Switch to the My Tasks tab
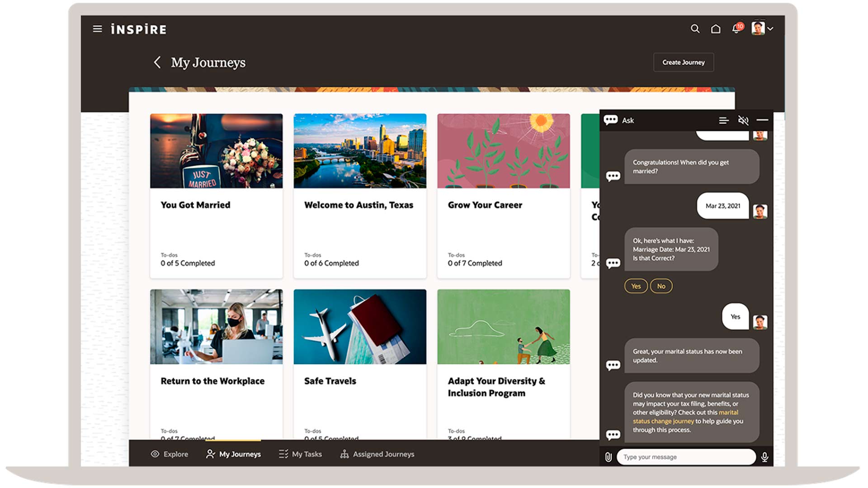This screenshot has width=868, height=488. [x=300, y=454]
